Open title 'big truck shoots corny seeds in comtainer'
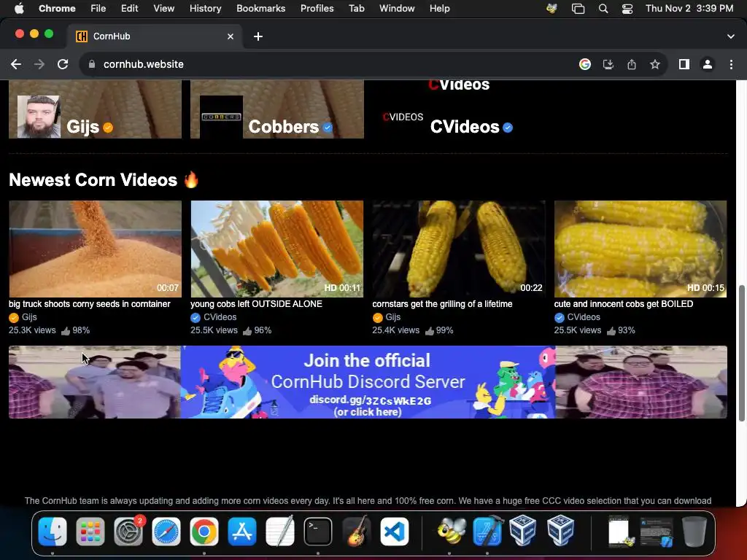 click(x=90, y=304)
